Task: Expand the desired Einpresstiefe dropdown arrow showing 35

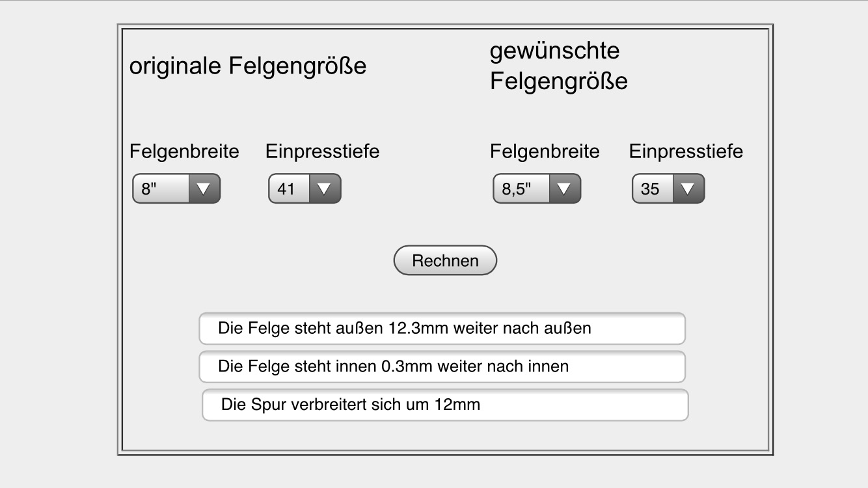Action: [x=688, y=189]
